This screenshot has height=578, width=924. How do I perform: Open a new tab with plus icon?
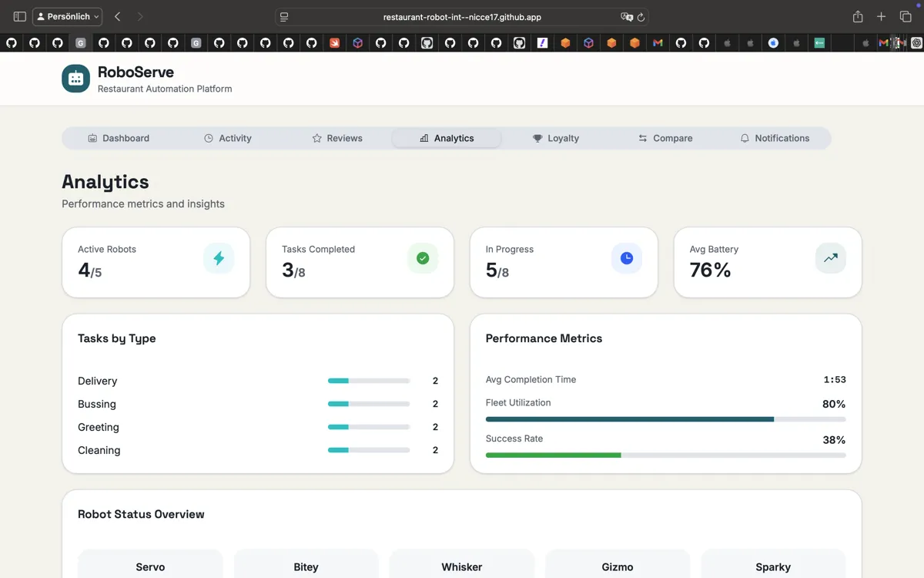point(882,16)
